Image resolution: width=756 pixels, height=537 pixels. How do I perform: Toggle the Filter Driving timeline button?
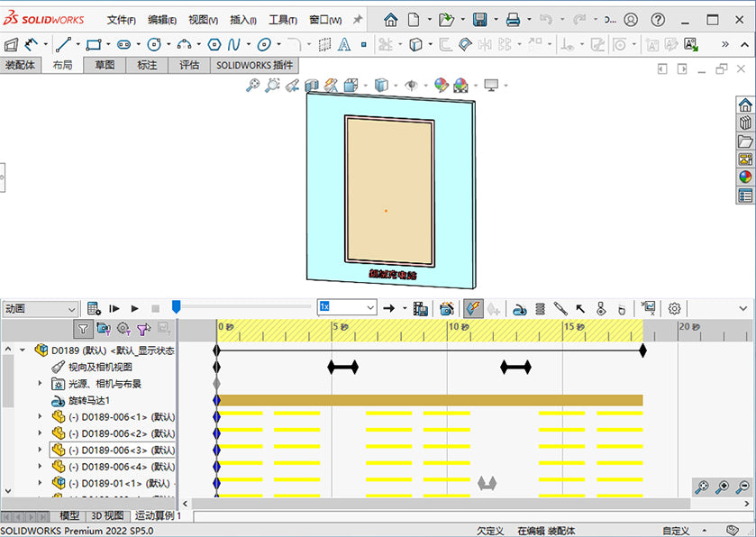point(123,329)
